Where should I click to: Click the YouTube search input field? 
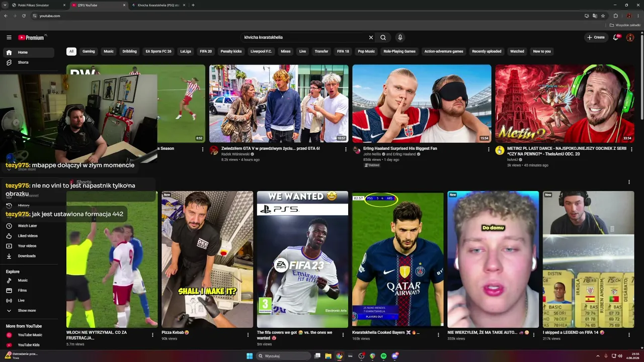click(304, 37)
